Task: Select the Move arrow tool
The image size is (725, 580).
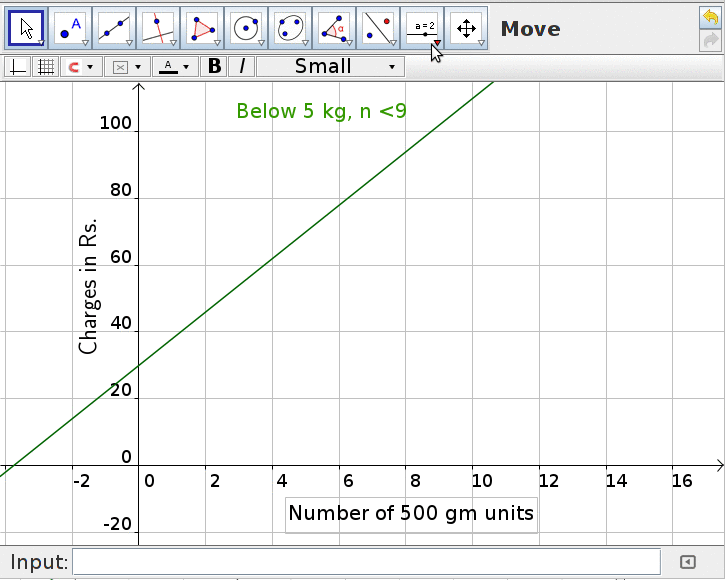Action: tap(26, 28)
